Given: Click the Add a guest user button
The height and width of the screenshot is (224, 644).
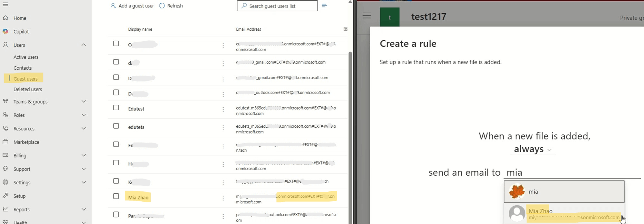Looking at the screenshot, I should click(132, 6).
